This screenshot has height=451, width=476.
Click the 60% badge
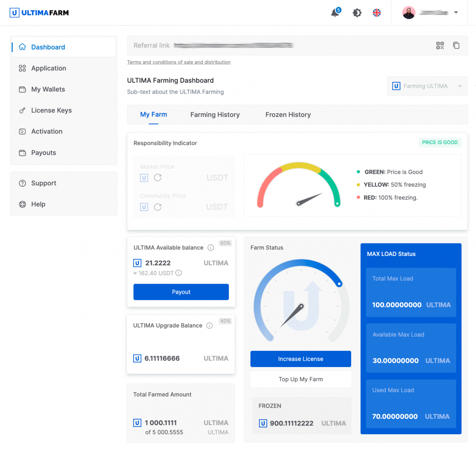click(x=225, y=243)
